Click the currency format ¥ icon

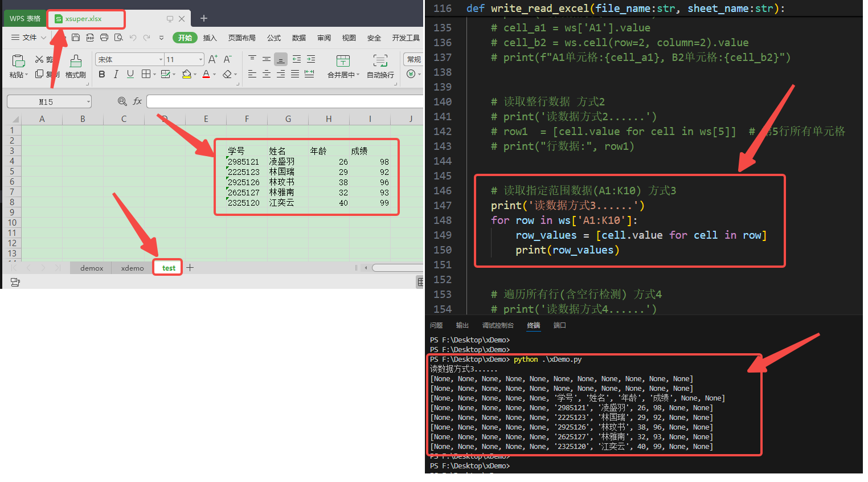(x=411, y=74)
